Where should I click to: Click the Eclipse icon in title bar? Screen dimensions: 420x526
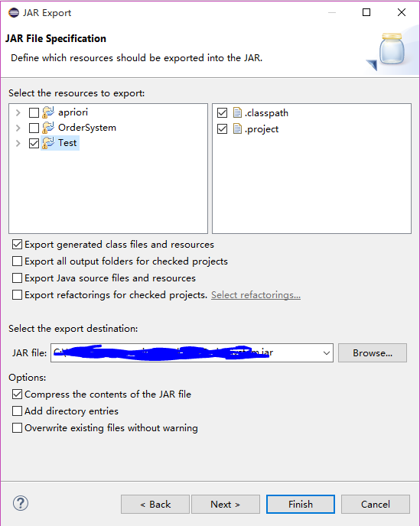tap(14, 13)
